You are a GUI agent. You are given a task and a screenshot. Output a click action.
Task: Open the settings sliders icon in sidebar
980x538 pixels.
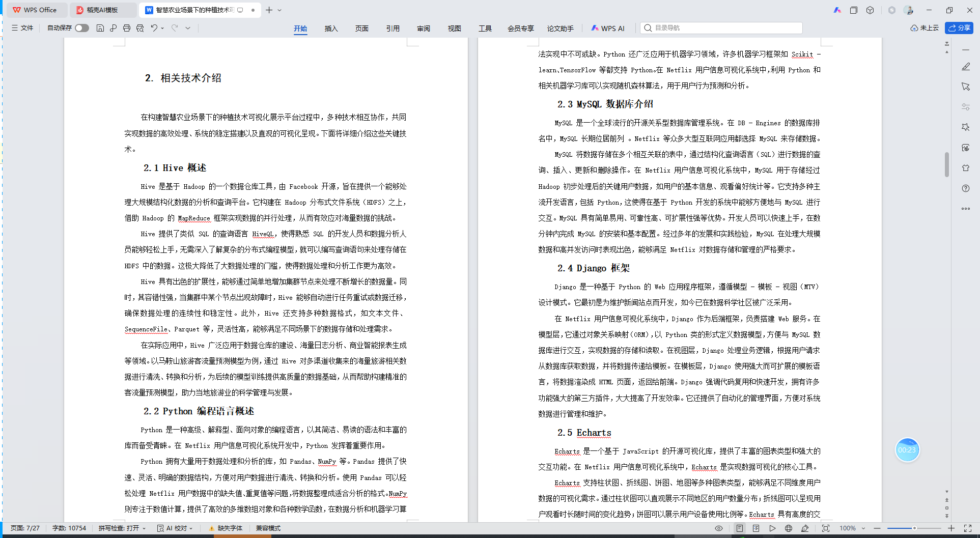[966, 107]
